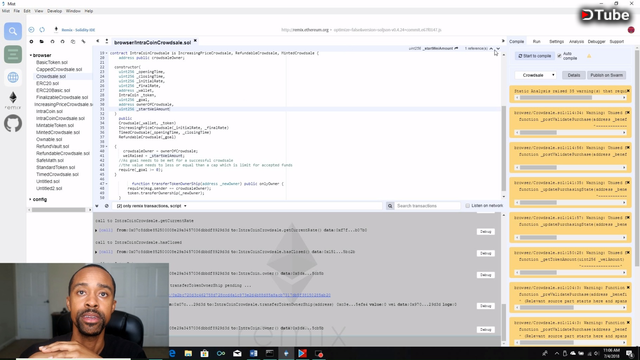This screenshot has height=360, width=640.
Task: Switch to the Run tab
Action: [536, 42]
